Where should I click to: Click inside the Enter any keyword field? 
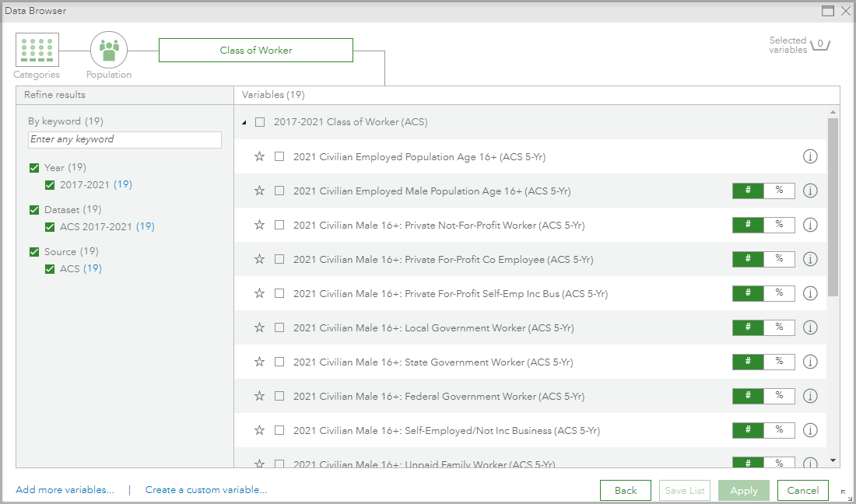pyautogui.click(x=125, y=139)
